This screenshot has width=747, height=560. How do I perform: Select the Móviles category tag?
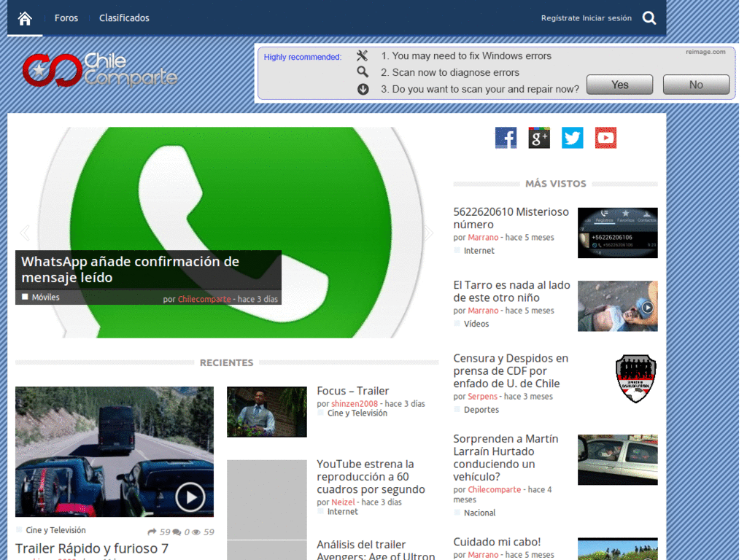tap(46, 297)
